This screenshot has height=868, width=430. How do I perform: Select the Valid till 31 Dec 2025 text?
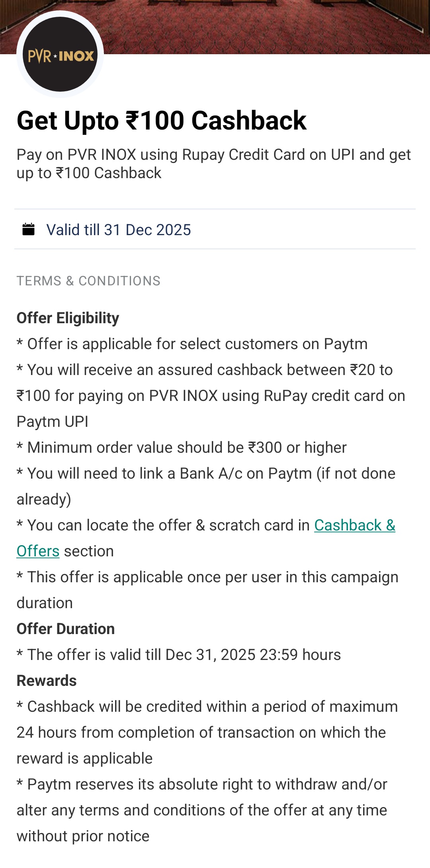(118, 230)
